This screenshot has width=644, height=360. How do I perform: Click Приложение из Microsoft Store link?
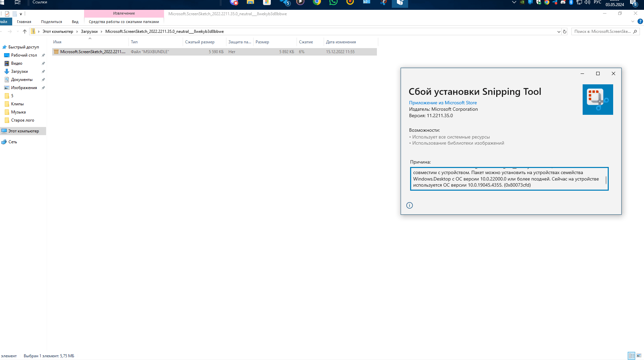tap(443, 103)
